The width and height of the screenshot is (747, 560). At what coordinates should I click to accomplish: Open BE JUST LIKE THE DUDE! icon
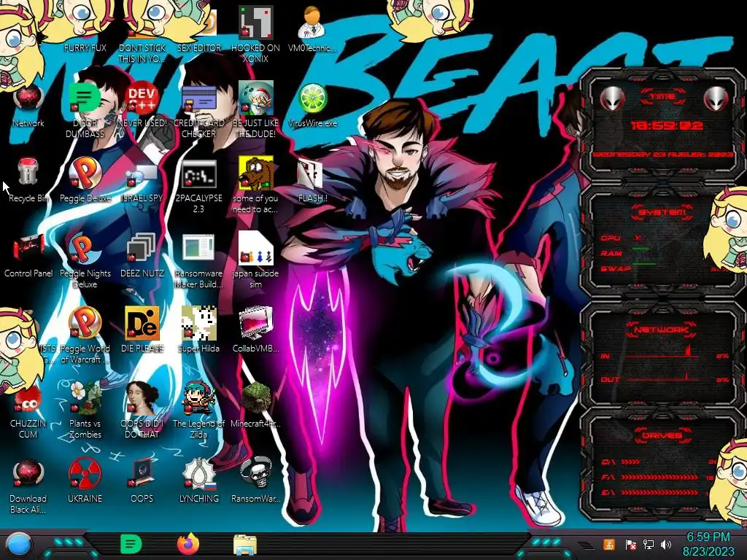[256, 111]
